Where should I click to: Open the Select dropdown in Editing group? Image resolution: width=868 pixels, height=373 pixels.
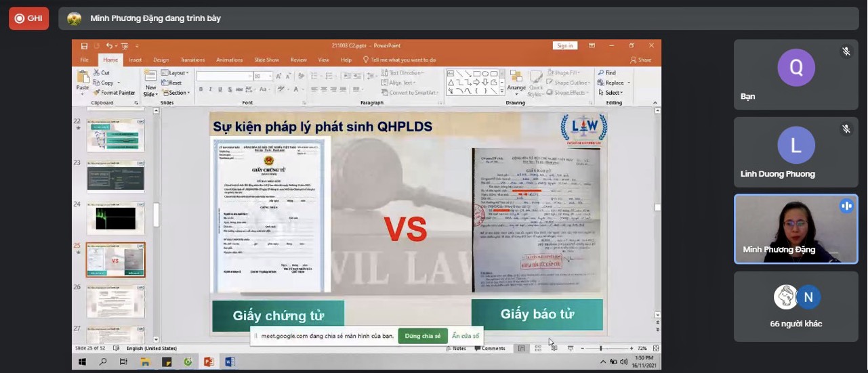tap(613, 93)
